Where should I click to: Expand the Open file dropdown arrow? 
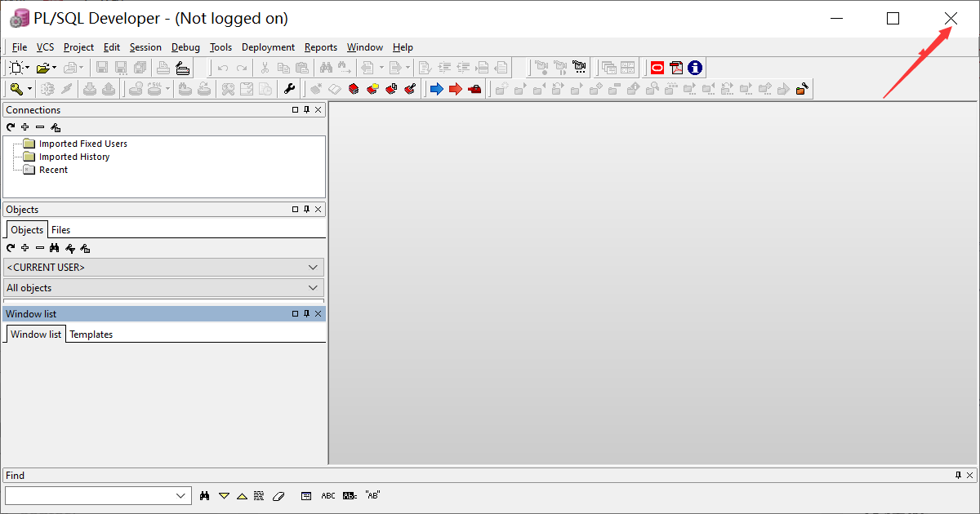[54, 68]
